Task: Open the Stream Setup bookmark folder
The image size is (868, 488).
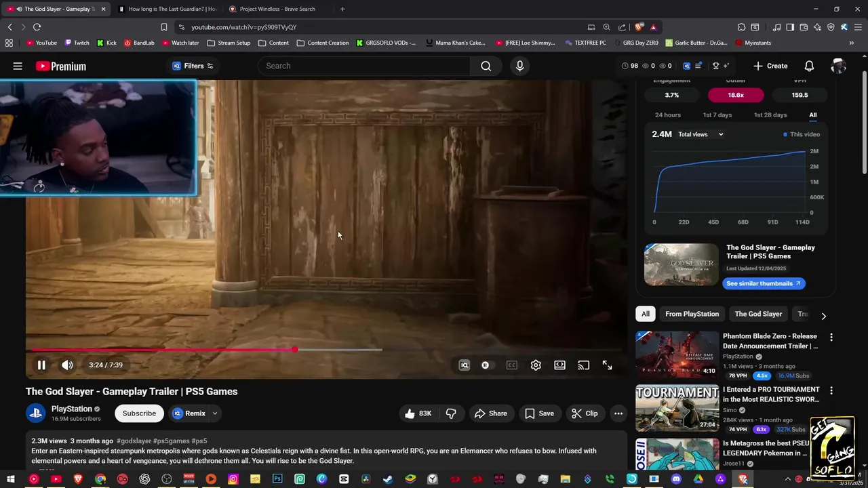Action: pyautogui.click(x=229, y=43)
